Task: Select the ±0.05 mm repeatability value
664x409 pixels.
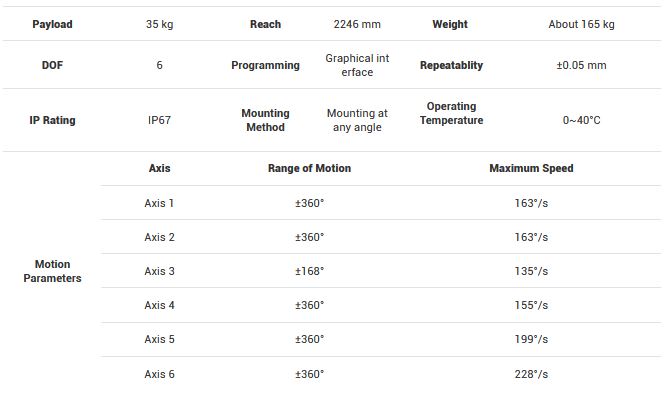Action: coord(581,65)
